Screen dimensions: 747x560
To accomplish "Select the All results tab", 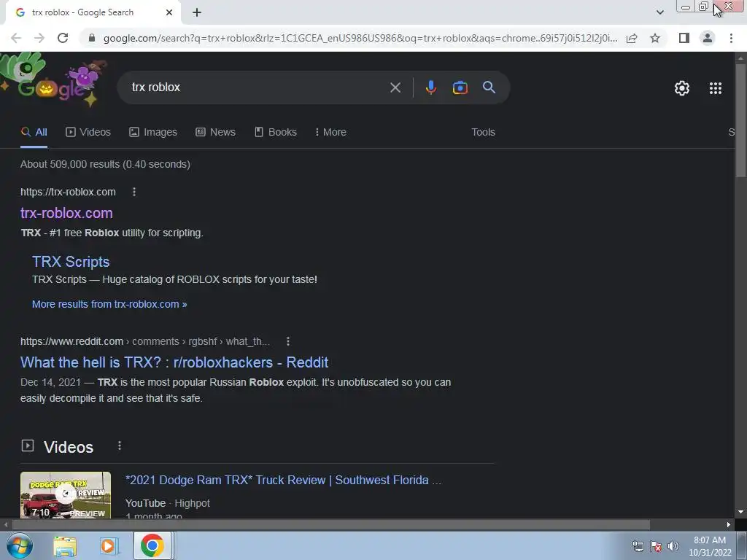I will coord(34,133).
